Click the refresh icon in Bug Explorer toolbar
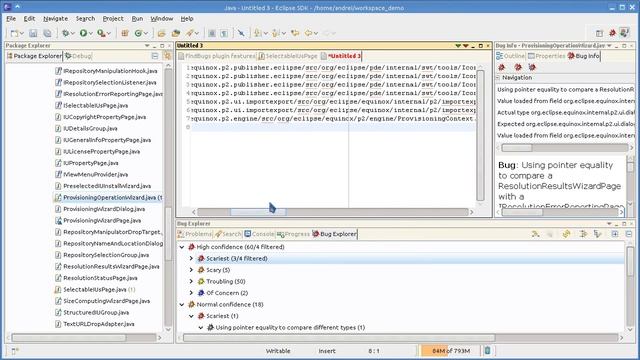Image resolution: width=640 pixels, height=360 pixels. click(x=566, y=234)
